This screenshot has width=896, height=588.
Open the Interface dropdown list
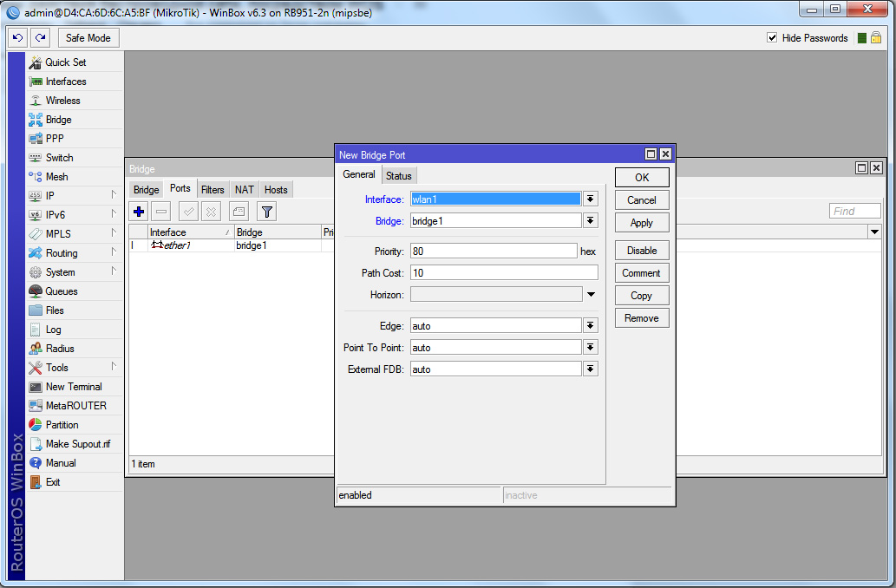[591, 199]
